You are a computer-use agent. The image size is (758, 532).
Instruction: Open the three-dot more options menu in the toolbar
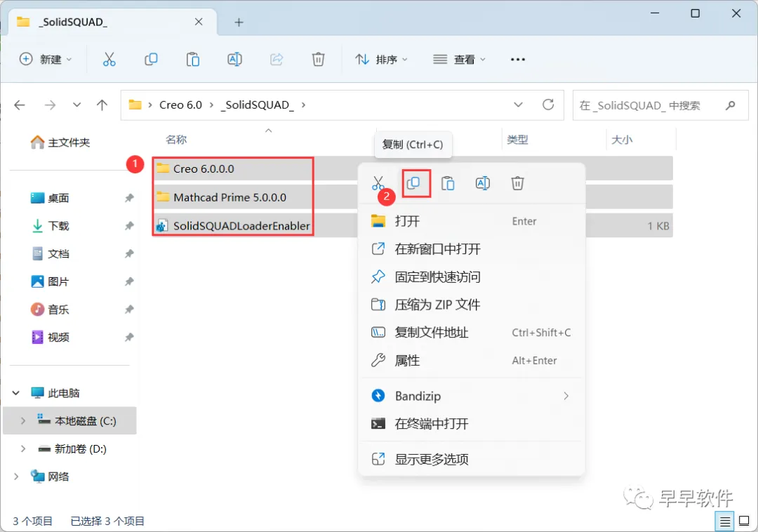pos(518,60)
